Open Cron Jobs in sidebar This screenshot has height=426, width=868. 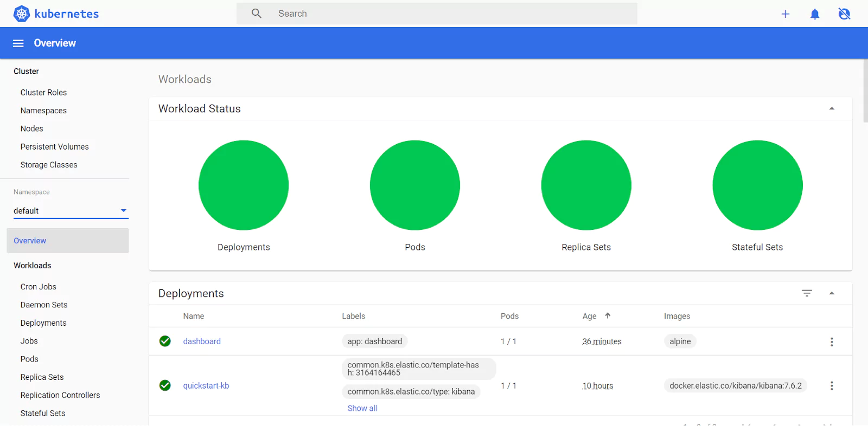[x=39, y=287]
